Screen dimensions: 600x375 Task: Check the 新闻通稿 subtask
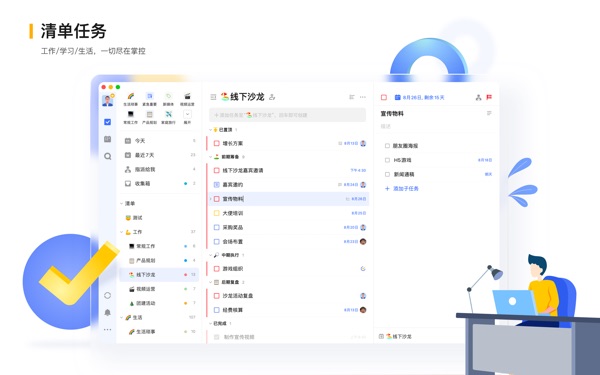coord(387,174)
